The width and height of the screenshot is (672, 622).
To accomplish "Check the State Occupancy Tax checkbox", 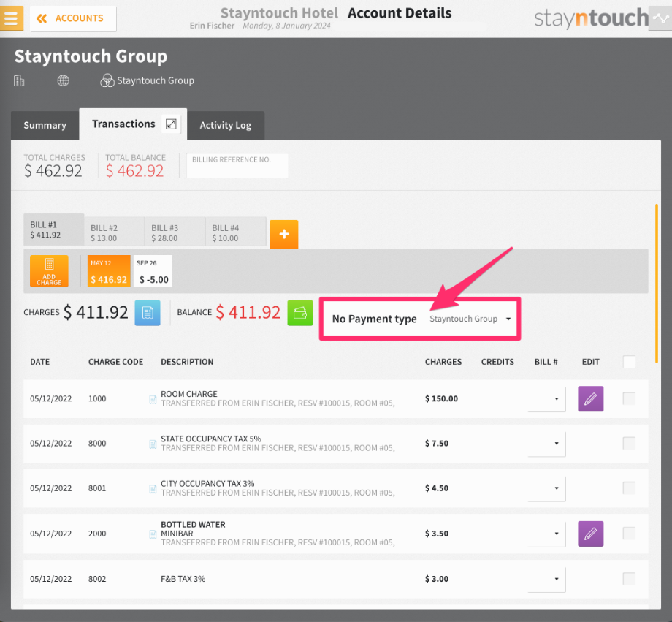I will click(x=629, y=443).
